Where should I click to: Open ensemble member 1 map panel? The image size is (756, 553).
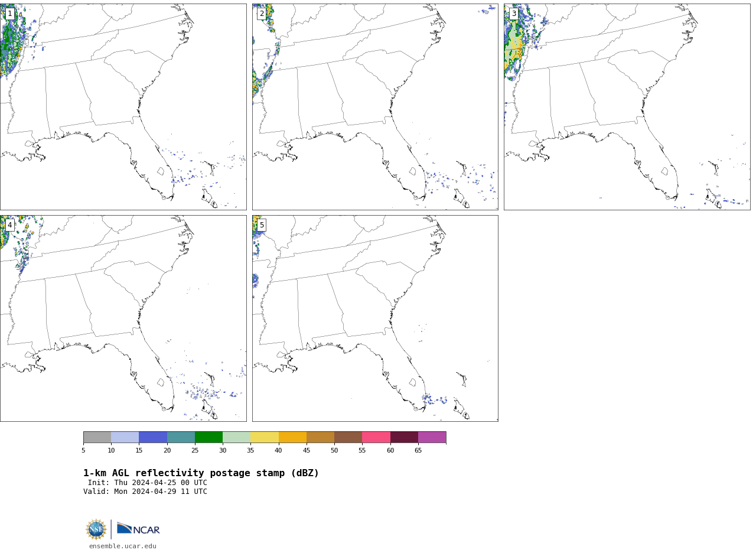coord(123,106)
